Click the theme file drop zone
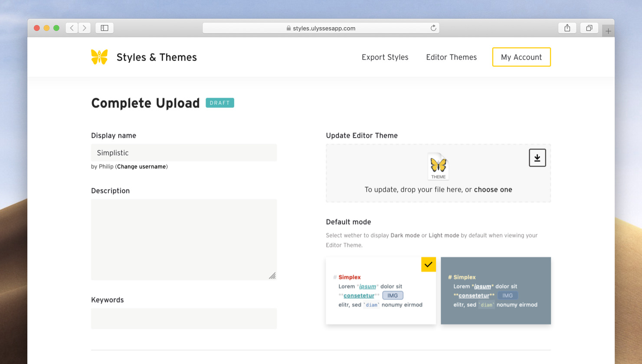Image resolution: width=642 pixels, height=364 pixels. click(438, 173)
